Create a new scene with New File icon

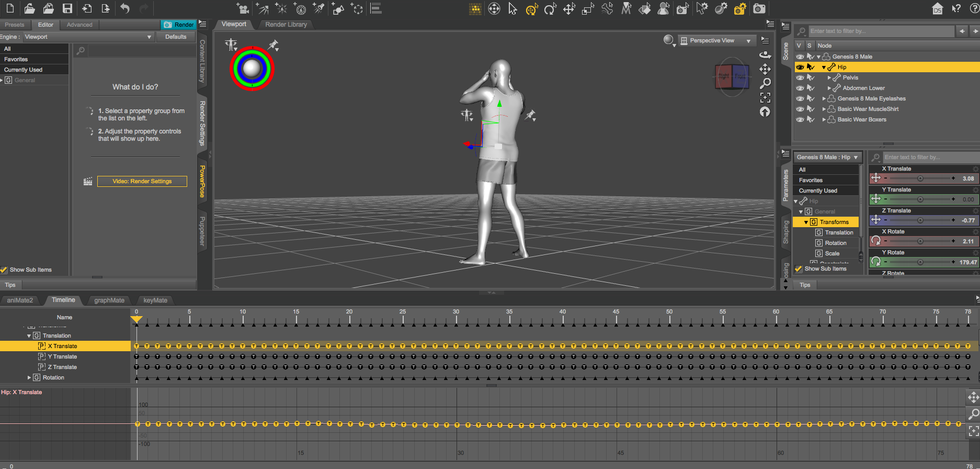point(10,8)
